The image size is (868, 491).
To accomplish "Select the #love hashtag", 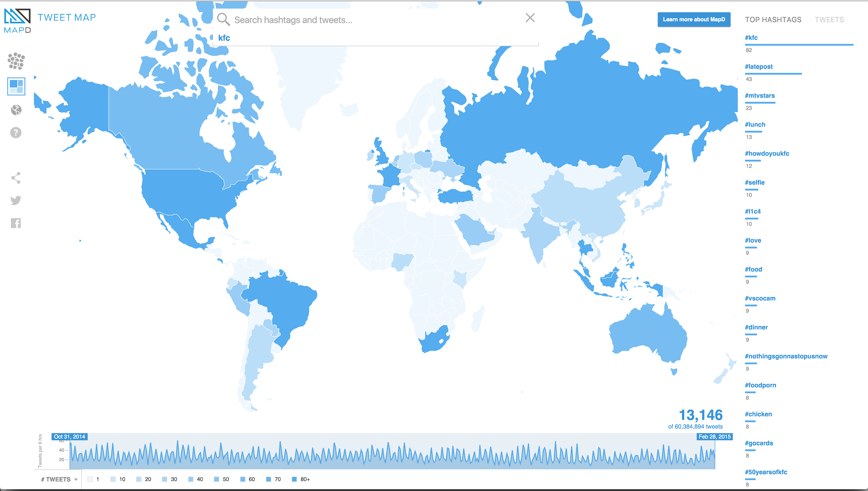I will coord(753,240).
